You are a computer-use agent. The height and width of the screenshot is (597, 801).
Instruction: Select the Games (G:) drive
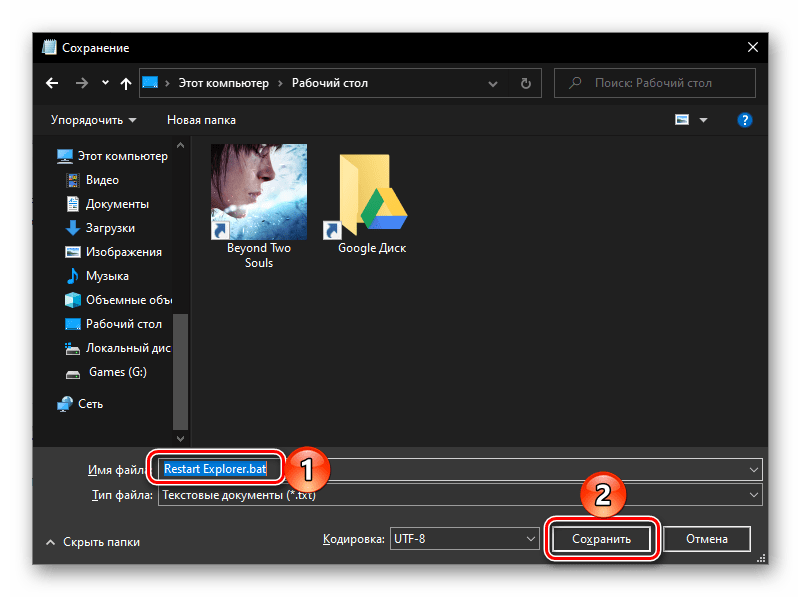point(117,372)
